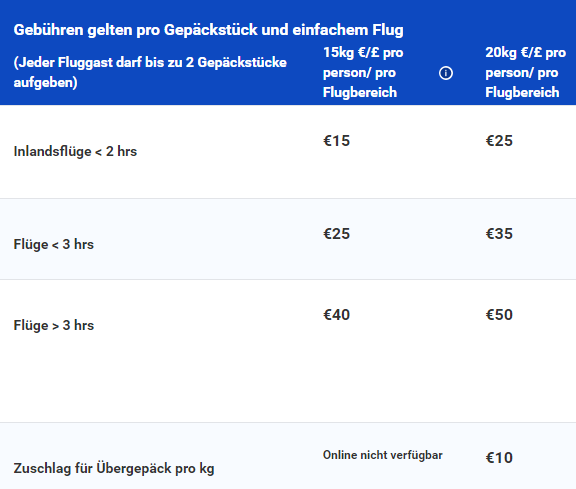Screen dimensions: 576x489
Task: Click the 20kg €/£ pro person column header
Action: click(526, 72)
